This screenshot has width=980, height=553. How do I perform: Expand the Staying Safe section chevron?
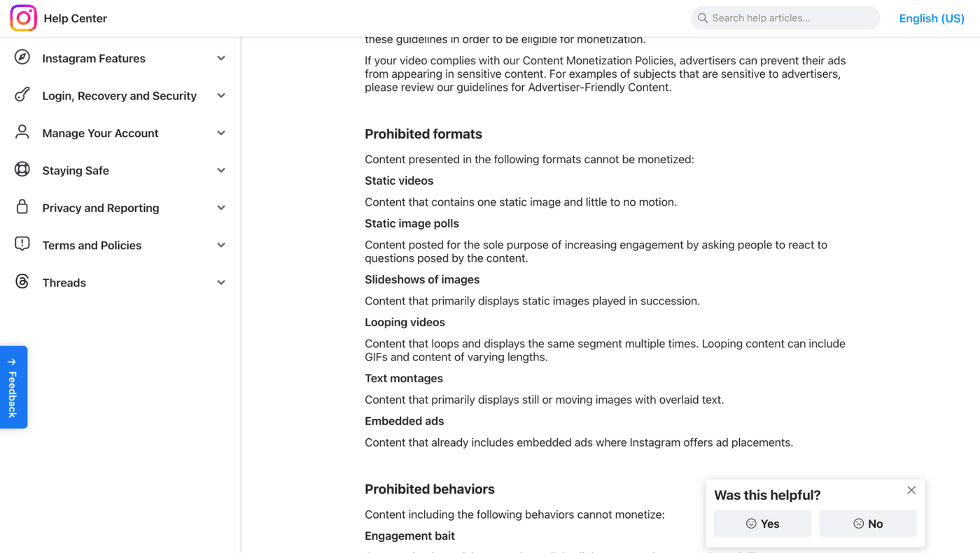(x=221, y=170)
